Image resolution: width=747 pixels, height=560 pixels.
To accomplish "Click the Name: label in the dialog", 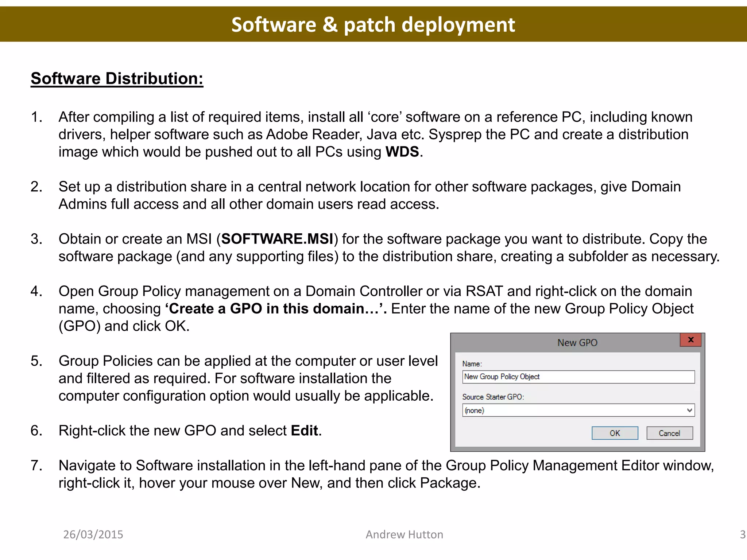I will click(x=472, y=363).
